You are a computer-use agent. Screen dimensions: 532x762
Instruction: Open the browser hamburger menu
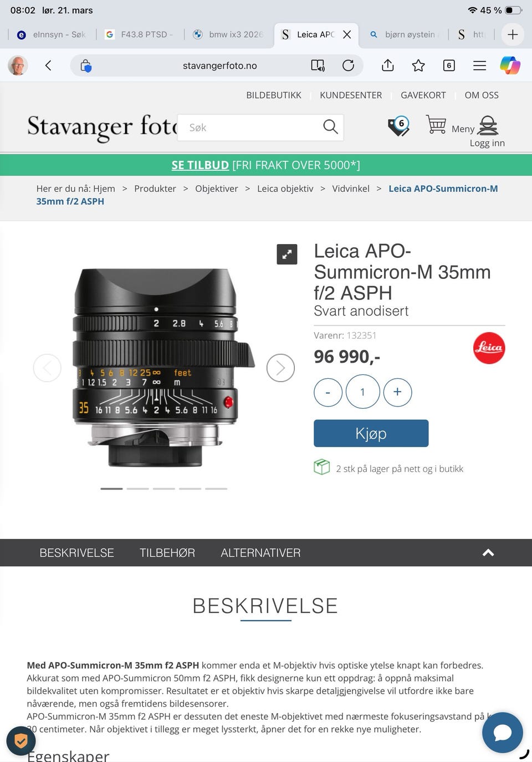479,65
